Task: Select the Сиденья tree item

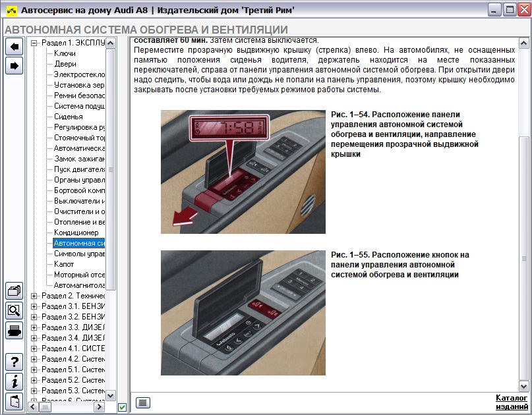Action: pos(68,117)
